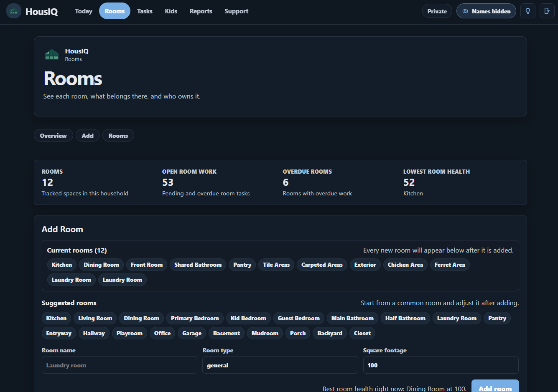This screenshot has height=392, width=558.
Task: Toggle the Private mode button
Action: point(437,11)
